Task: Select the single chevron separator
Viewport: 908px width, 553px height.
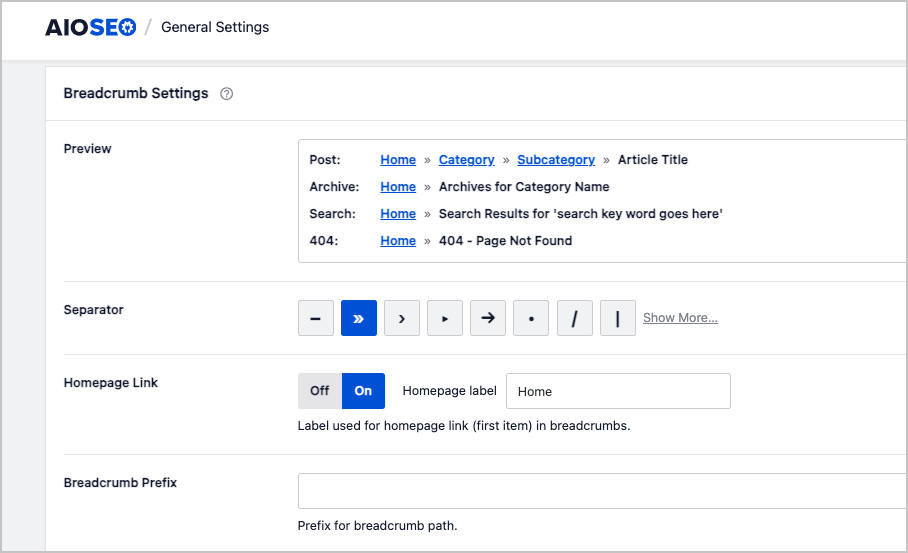Action: [402, 318]
